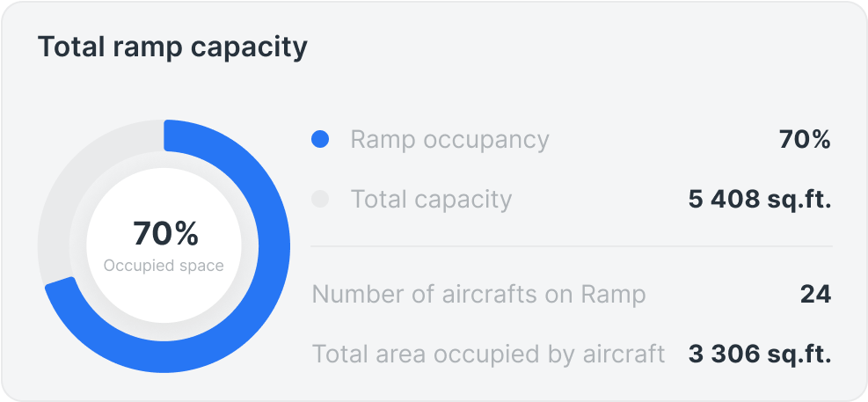Click the aircraft count value 24
The image size is (868, 402).
click(815, 294)
